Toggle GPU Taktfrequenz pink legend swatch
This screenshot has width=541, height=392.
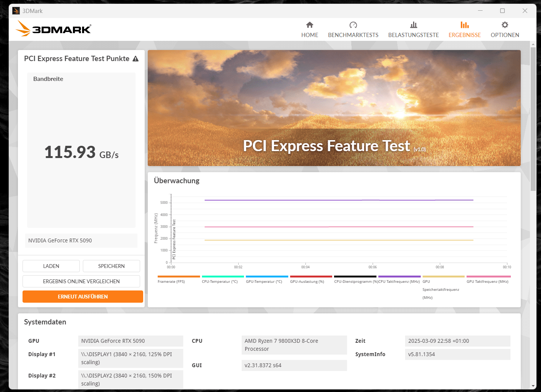pos(489,276)
